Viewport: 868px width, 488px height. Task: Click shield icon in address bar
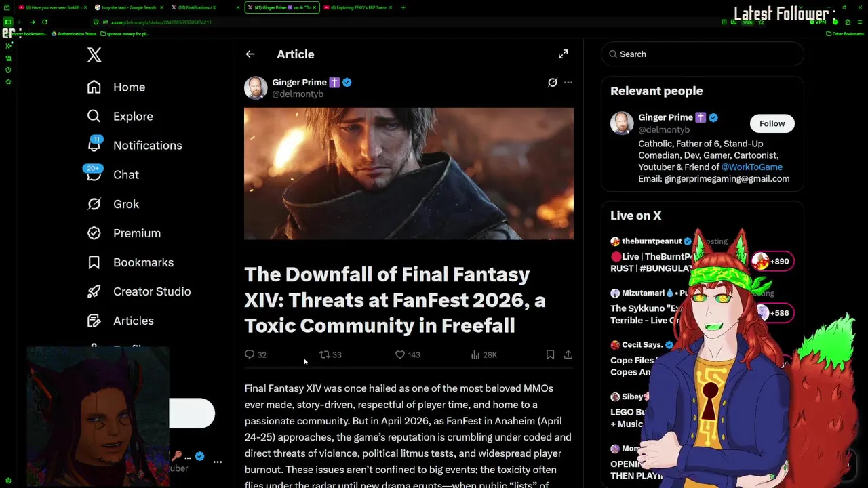[96, 22]
